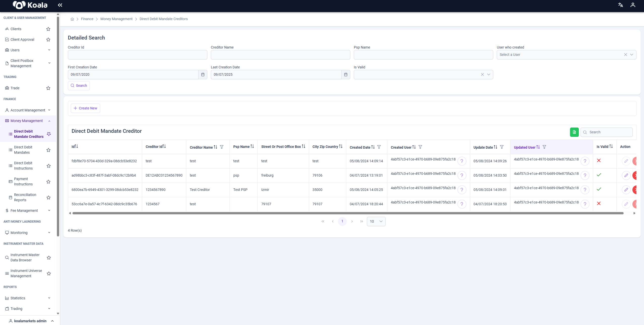
Task: Toggle Direct Debit Mandates favorite star
Action: tap(49, 150)
